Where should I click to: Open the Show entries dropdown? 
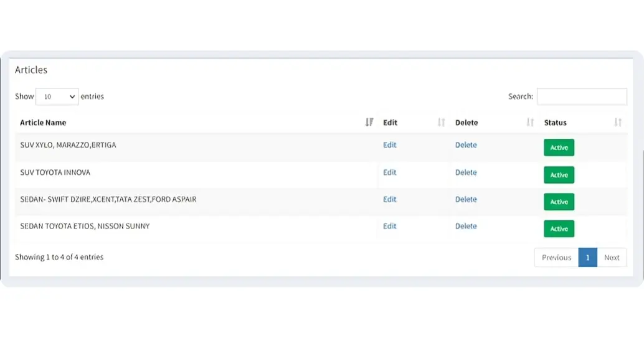tap(57, 96)
